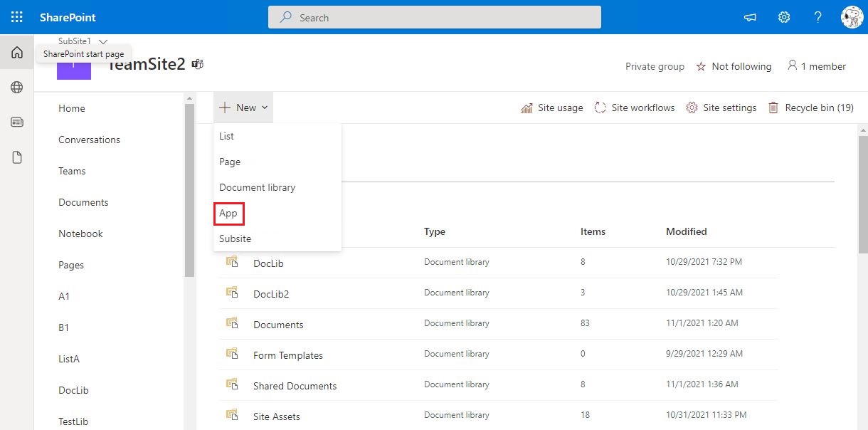
Task: Choose App from the New menu
Action: click(277, 213)
